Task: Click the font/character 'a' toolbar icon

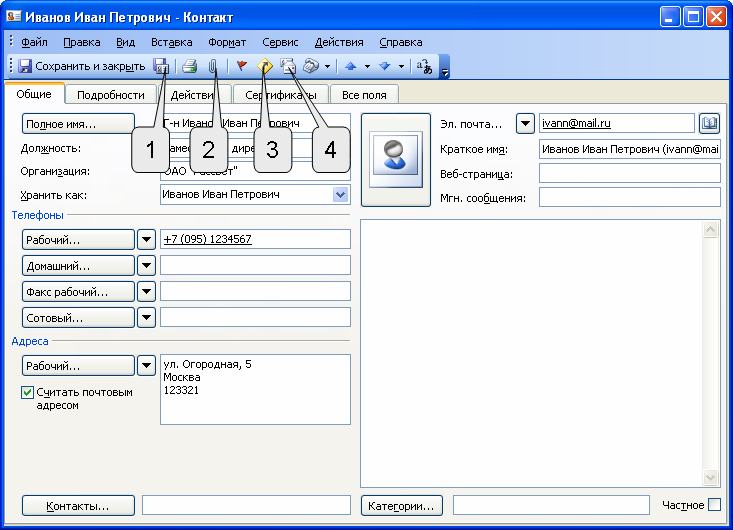Action: [424, 67]
